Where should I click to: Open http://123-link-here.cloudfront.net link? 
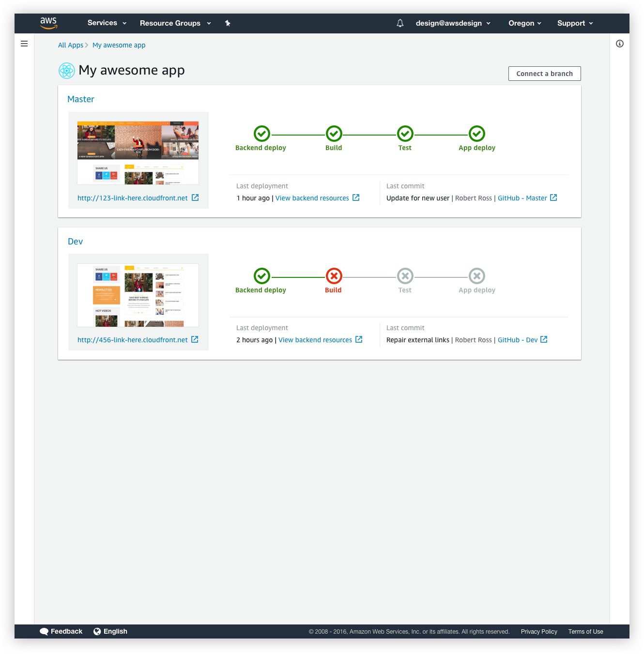click(133, 198)
